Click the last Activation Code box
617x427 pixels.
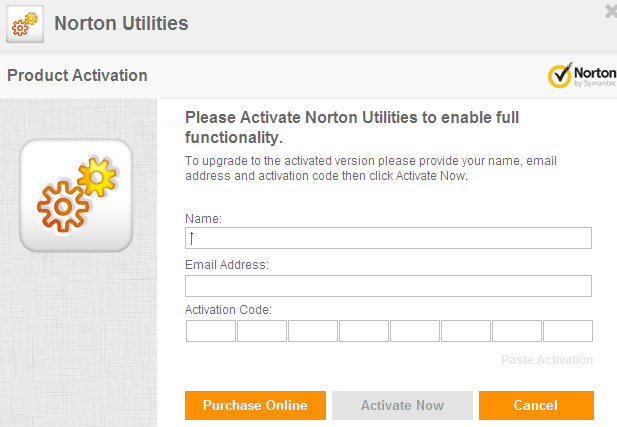[x=568, y=331]
